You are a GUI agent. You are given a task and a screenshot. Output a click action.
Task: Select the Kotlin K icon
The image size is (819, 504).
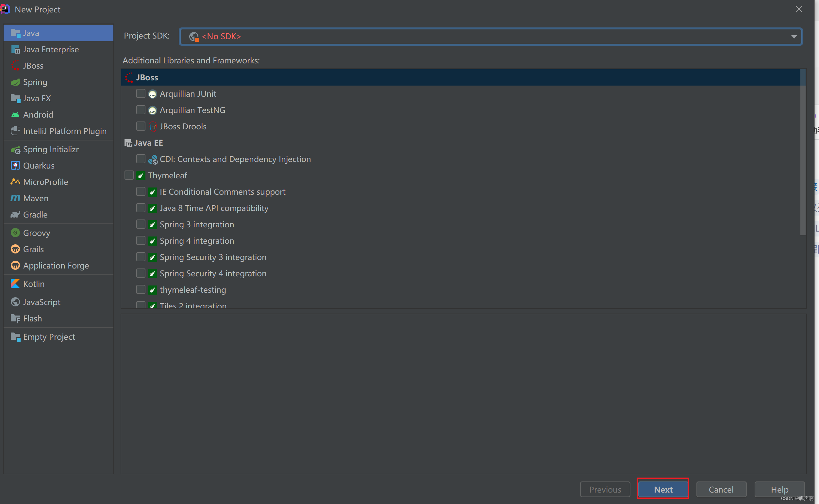(x=15, y=284)
